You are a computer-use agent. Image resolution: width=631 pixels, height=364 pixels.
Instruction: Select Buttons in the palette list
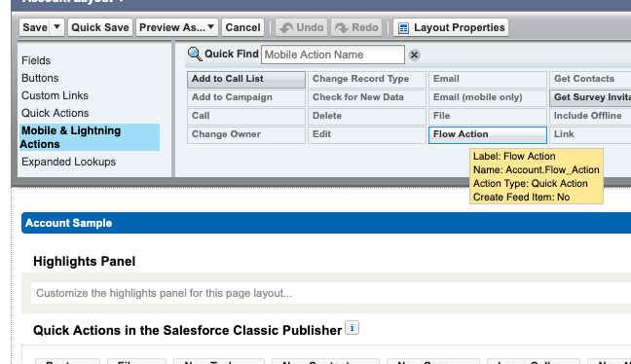[x=40, y=78]
